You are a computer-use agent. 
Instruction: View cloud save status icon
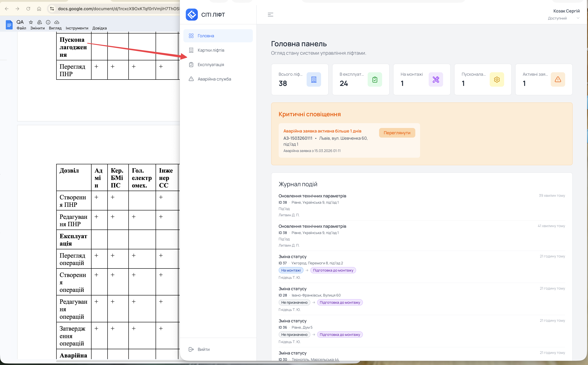tap(57, 22)
